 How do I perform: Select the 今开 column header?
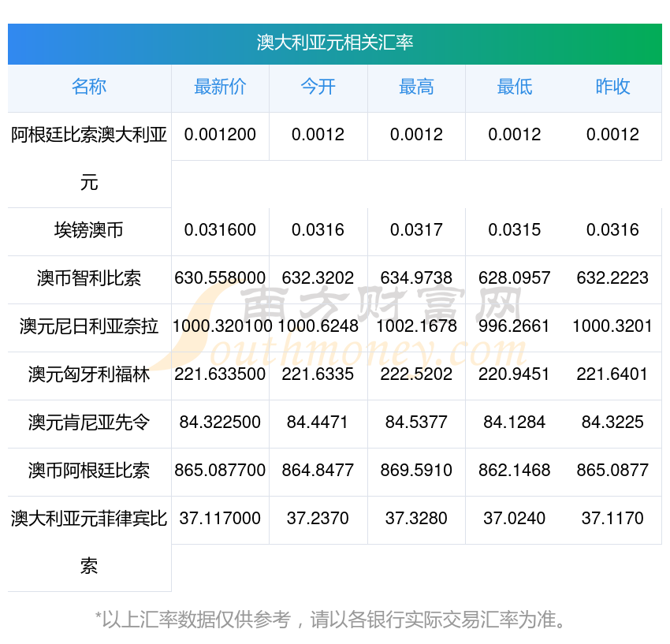tap(318, 87)
